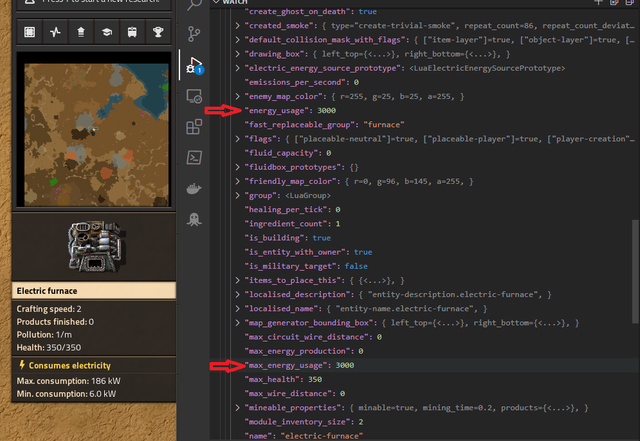
Task: Click the electric furnace entity preview image
Action: (95, 246)
